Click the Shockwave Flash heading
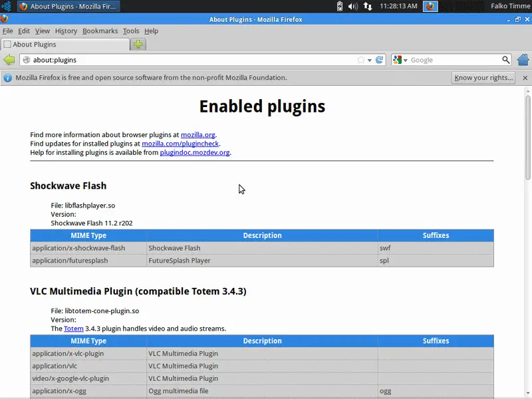Image resolution: width=532 pixels, height=399 pixels. [68, 186]
